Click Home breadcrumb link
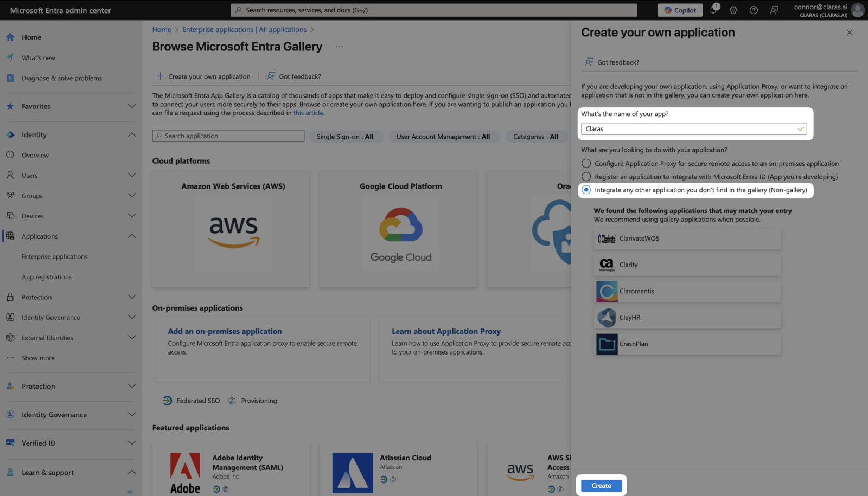 (x=162, y=29)
